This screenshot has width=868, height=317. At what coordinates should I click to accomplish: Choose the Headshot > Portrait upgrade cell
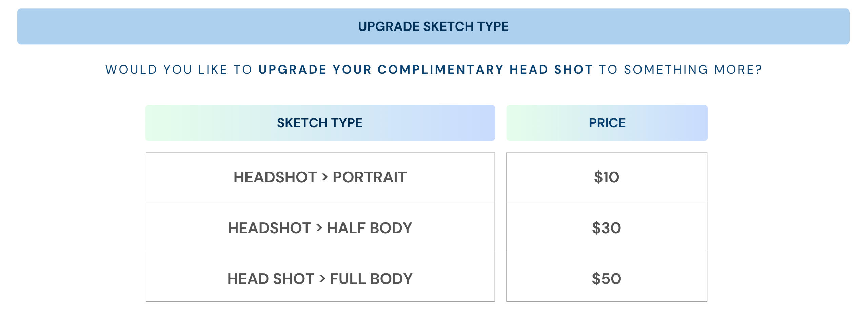click(320, 177)
